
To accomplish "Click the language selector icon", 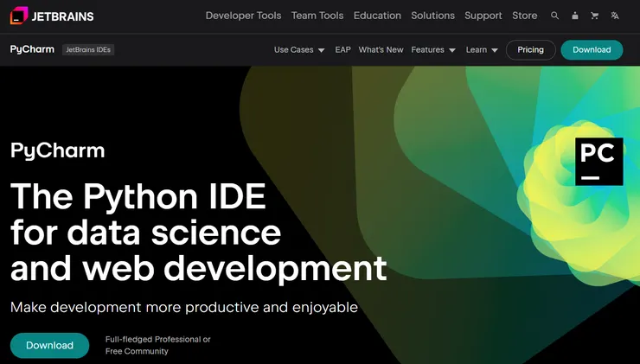I will tap(615, 16).
